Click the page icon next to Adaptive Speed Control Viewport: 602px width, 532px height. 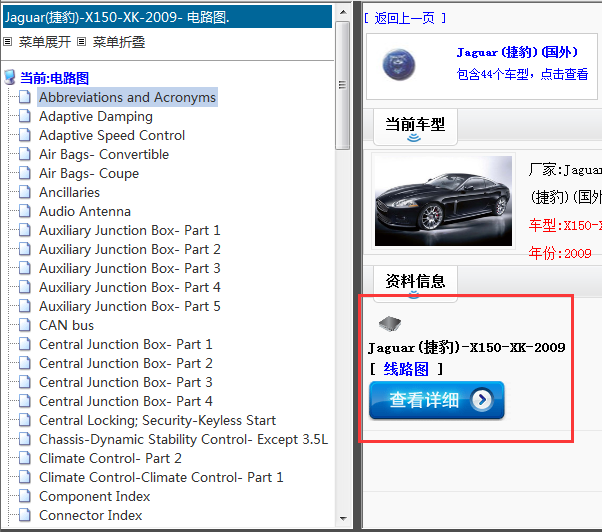(x=25, y=135)
